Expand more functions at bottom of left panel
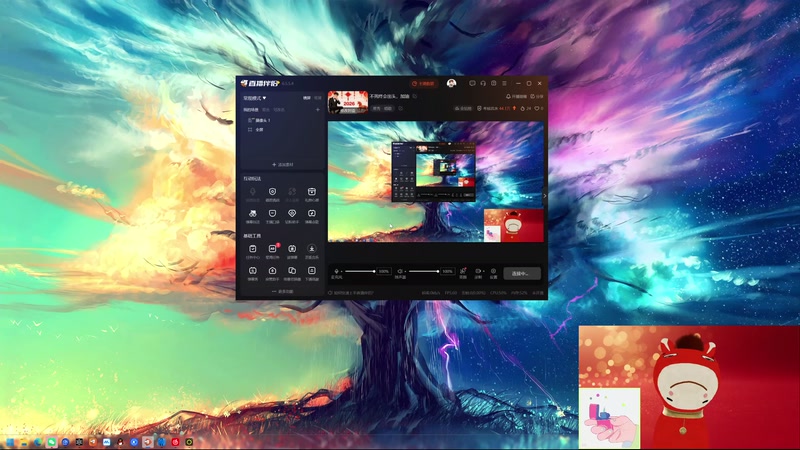The height and width of the screenshot is (450, 800). (x=282, y=292)
